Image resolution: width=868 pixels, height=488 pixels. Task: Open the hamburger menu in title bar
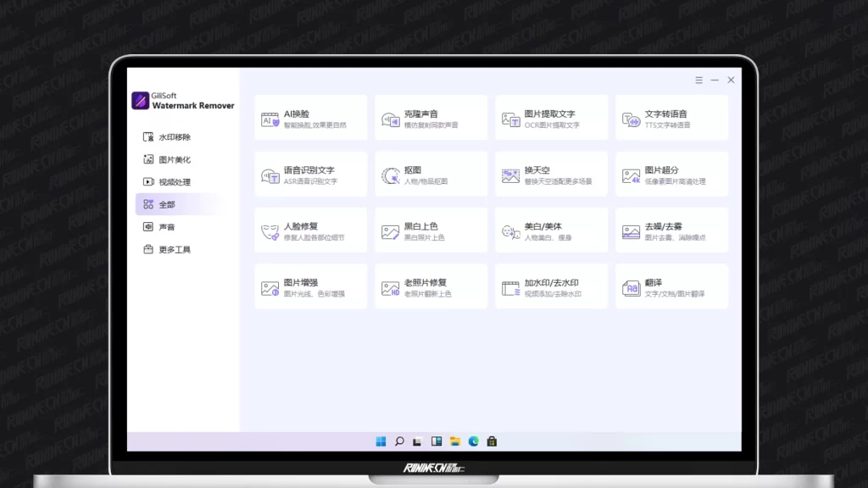coord(699,80)
